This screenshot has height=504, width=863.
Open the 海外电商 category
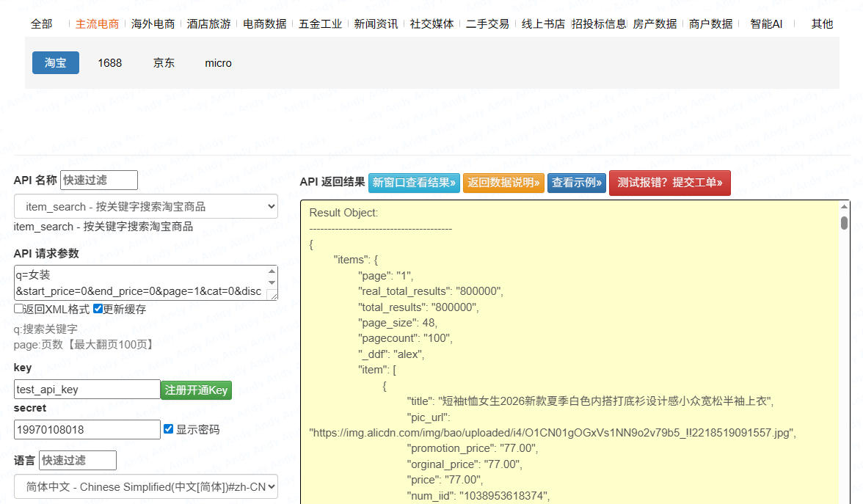[153, 24]
